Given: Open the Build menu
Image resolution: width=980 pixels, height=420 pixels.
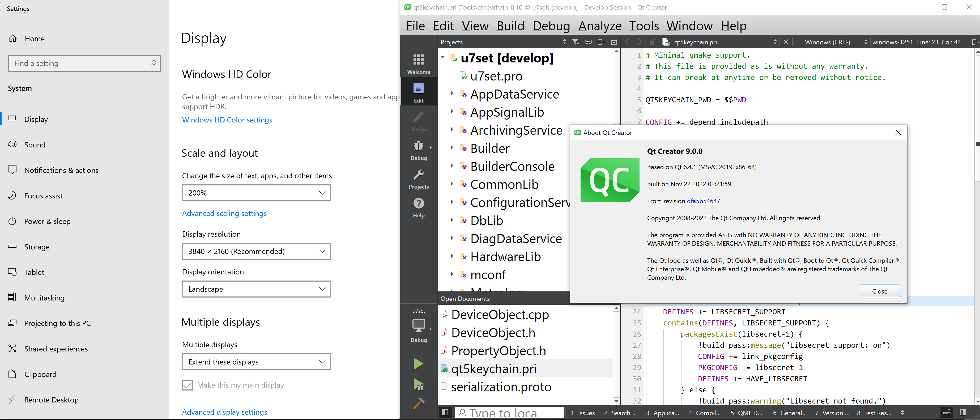Looking at the screenshot, I should (510, 26).
